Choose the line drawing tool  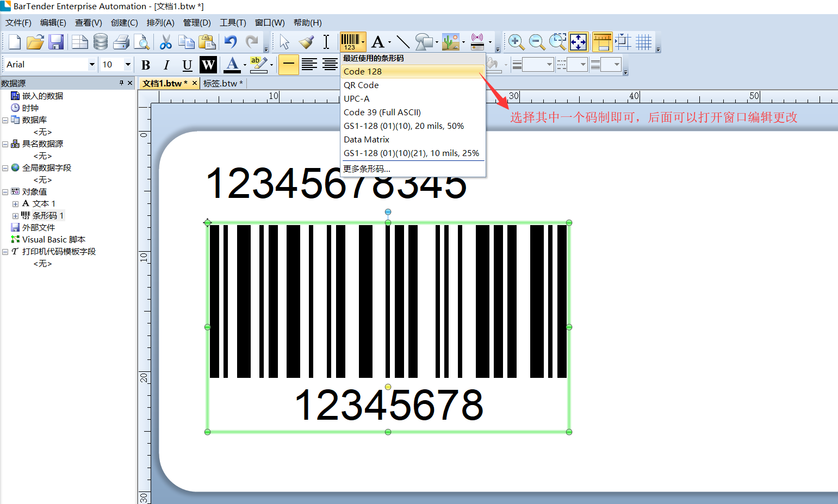[x=403, y=42]
